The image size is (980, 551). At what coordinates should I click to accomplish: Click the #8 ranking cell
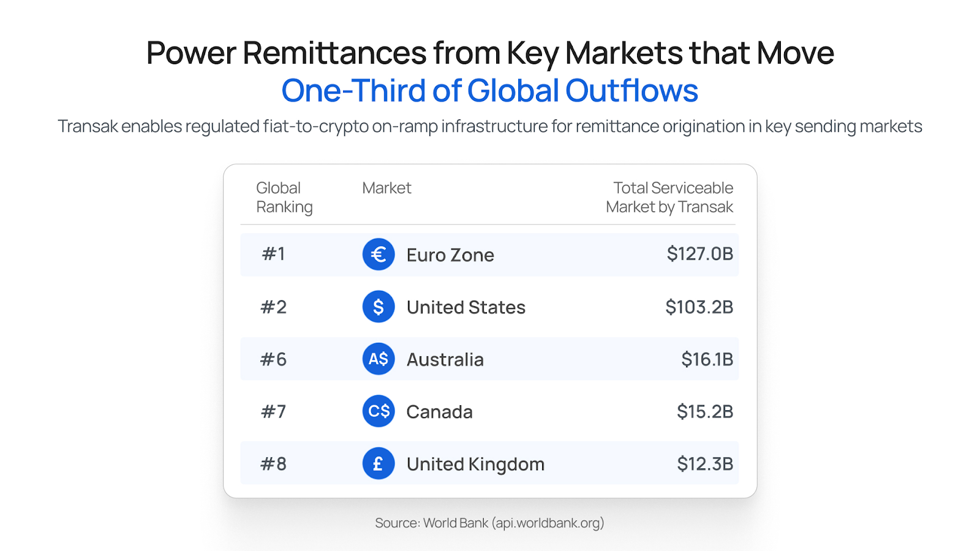coord(273,464)
